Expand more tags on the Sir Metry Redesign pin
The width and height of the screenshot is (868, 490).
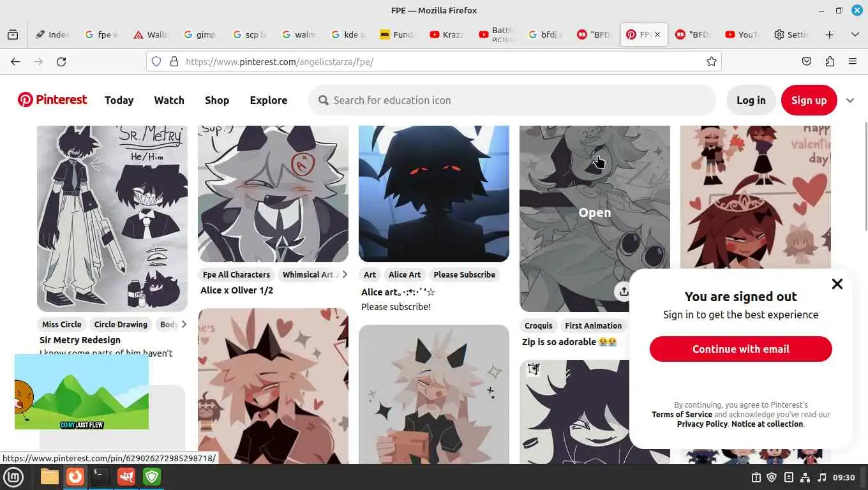click(183, 324)
